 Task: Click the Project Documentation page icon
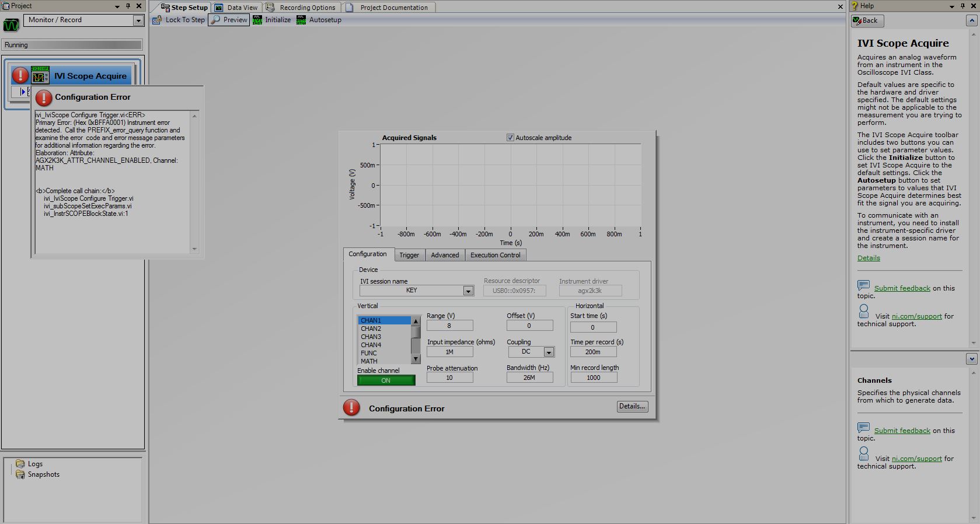pyautogui.click(x=350, y=8)
